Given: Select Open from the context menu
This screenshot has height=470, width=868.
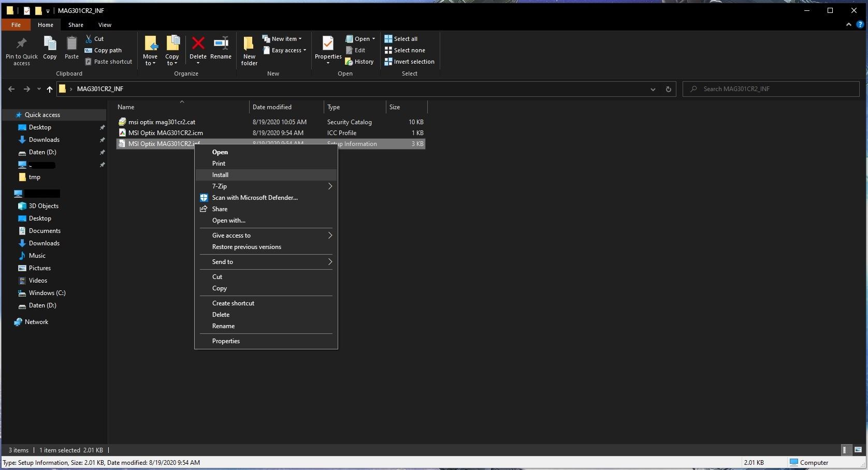Looking at the screenshot, I should click(266, 152).
